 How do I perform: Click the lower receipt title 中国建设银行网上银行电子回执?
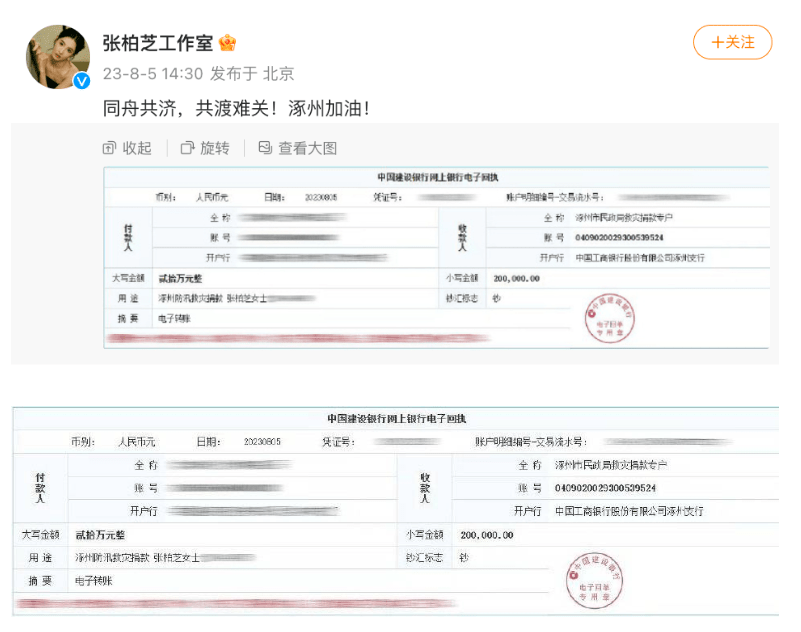coord(396,418)
